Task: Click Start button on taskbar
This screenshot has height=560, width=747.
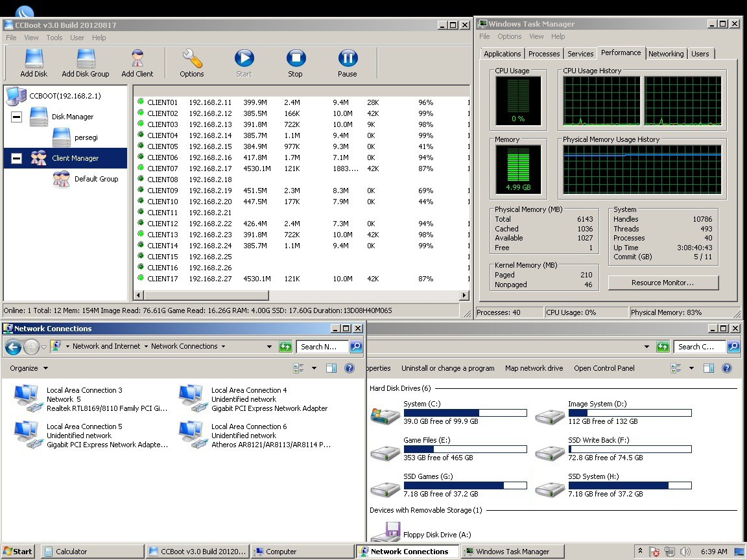Action: pyautogui.click(x=18, y=552)
